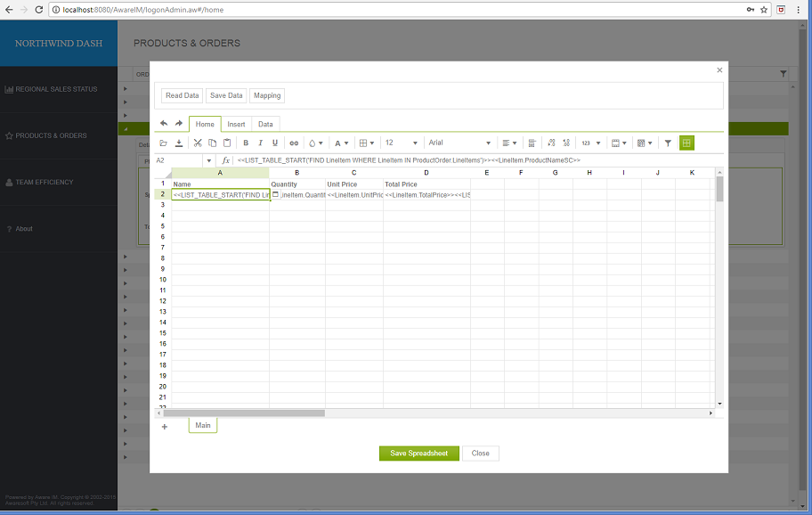The image size is (812, 515).
Task: Open the number format dropdown
Action: [x=591, y=143]
